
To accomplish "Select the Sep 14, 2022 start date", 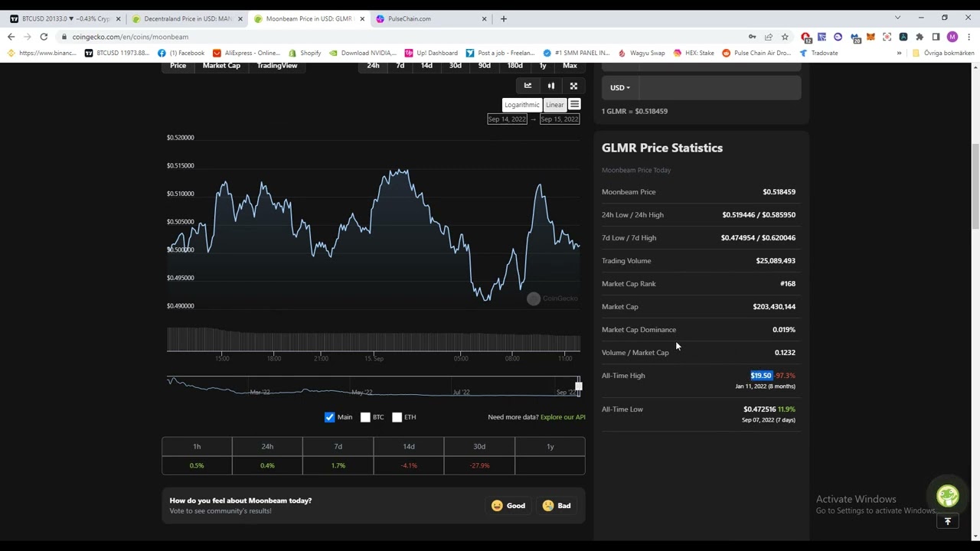I will (507, 119).
